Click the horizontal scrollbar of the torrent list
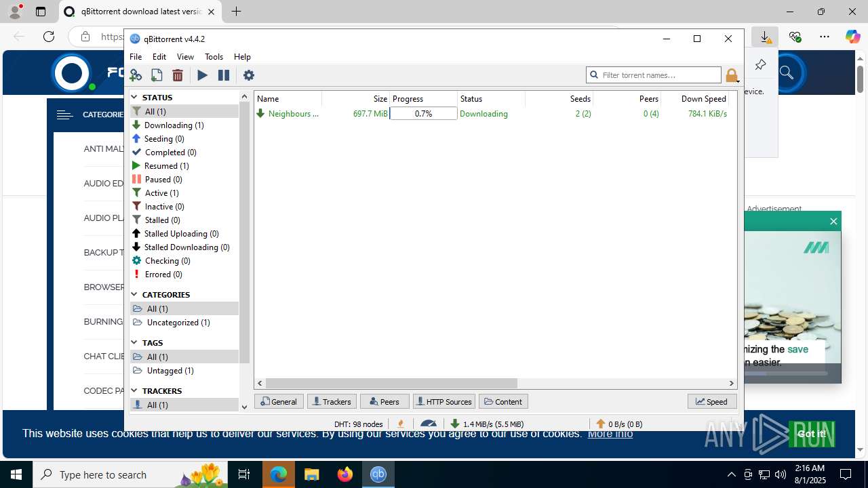The image size is (868, 488). (x=391, y=383)
